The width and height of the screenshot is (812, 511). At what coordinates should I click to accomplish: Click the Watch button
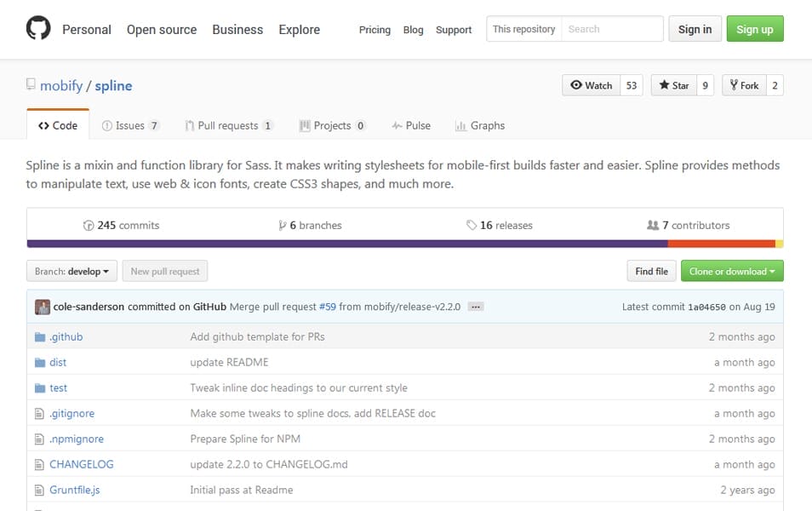591,85
